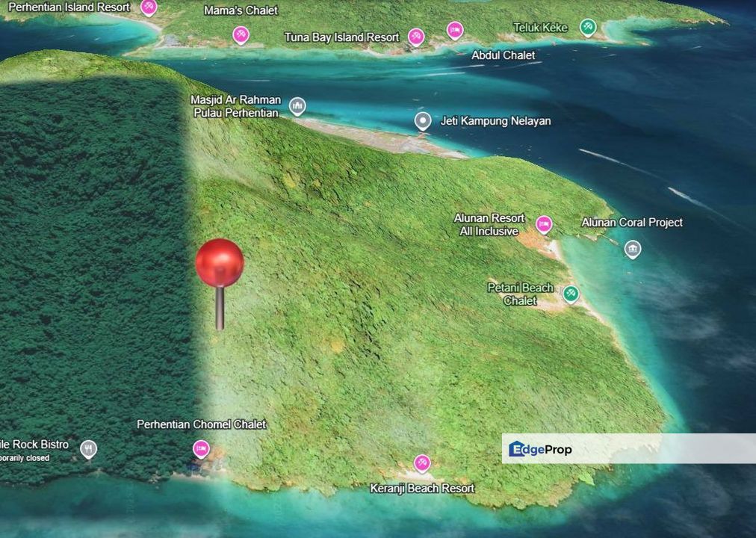The width and height of the screenshot is (756, 538).
Task: Open the EdgeProp logo watermark
Action: point(540,449)
